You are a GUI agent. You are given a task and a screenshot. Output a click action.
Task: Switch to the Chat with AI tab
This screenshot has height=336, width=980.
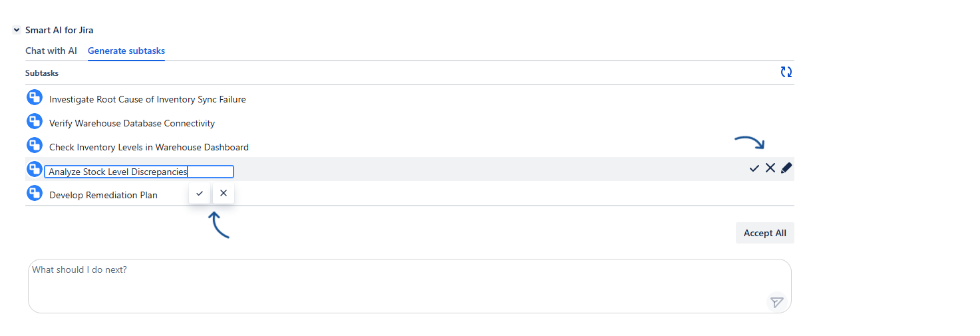point(51,51)
